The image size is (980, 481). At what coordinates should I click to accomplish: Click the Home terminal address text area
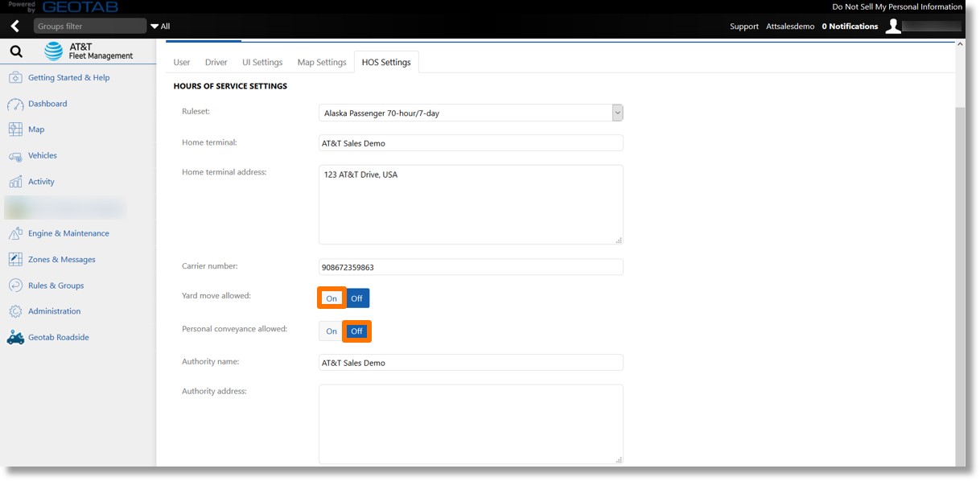click(x=471, y=204)
